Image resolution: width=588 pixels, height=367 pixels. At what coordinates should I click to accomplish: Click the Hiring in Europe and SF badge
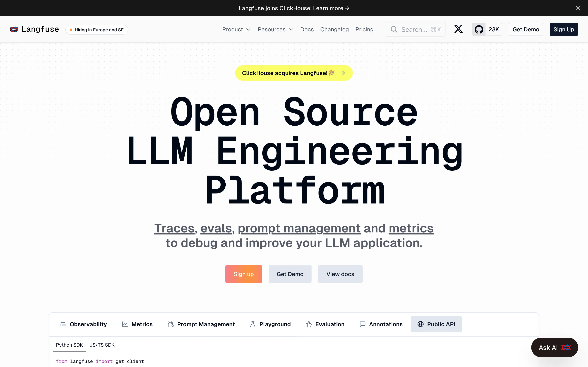(x=97, y=30)
